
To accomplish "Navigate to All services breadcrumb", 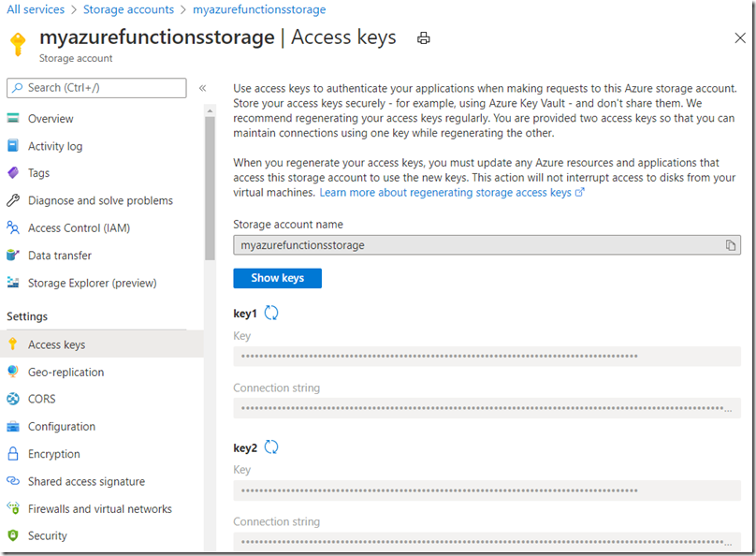I will click(36, 9).
